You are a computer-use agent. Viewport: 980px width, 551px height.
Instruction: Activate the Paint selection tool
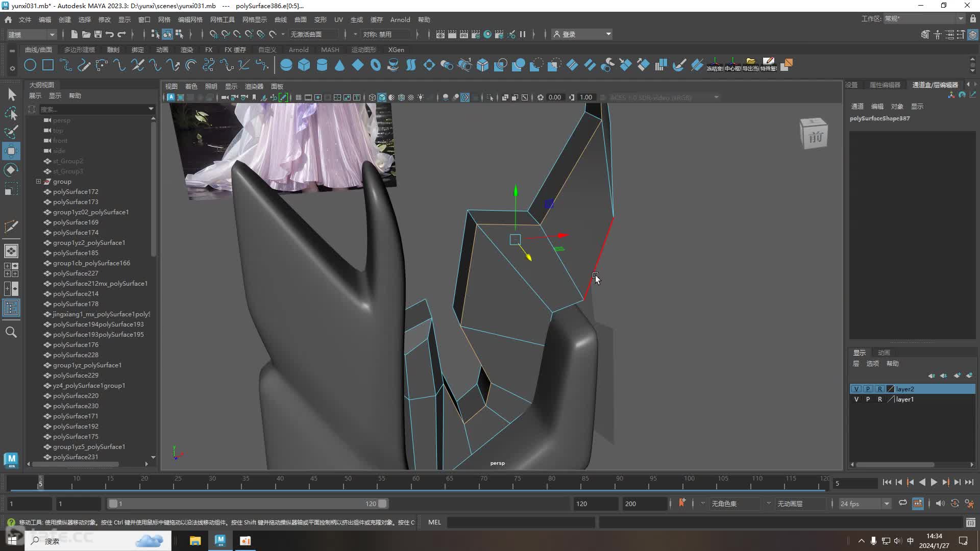point(11,132)
